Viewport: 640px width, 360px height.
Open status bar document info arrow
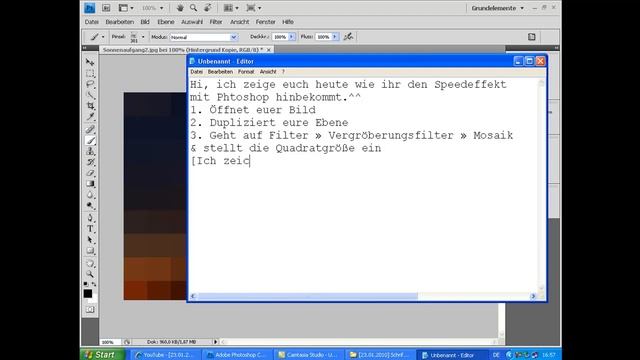[216, 342]
